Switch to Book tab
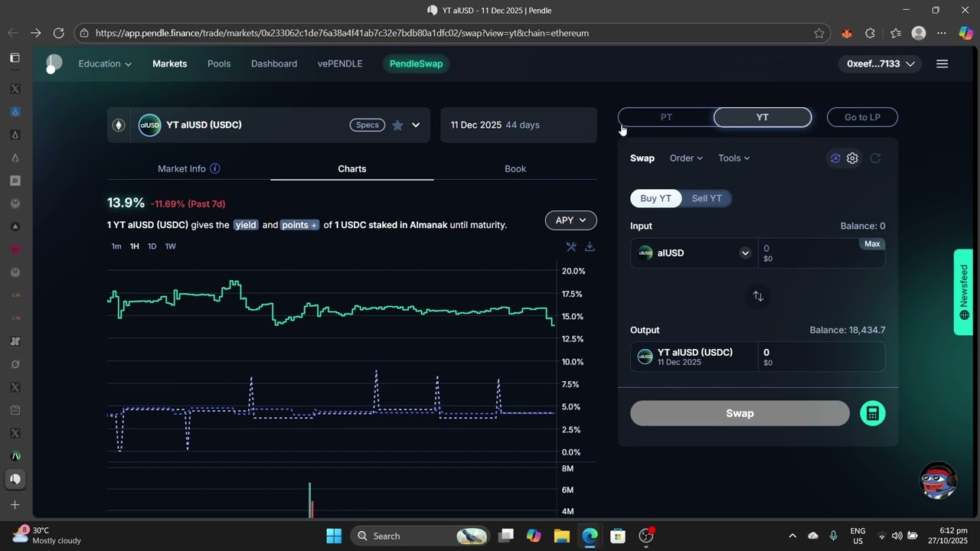Screen dimensions: 980x551 coord(515,168)
